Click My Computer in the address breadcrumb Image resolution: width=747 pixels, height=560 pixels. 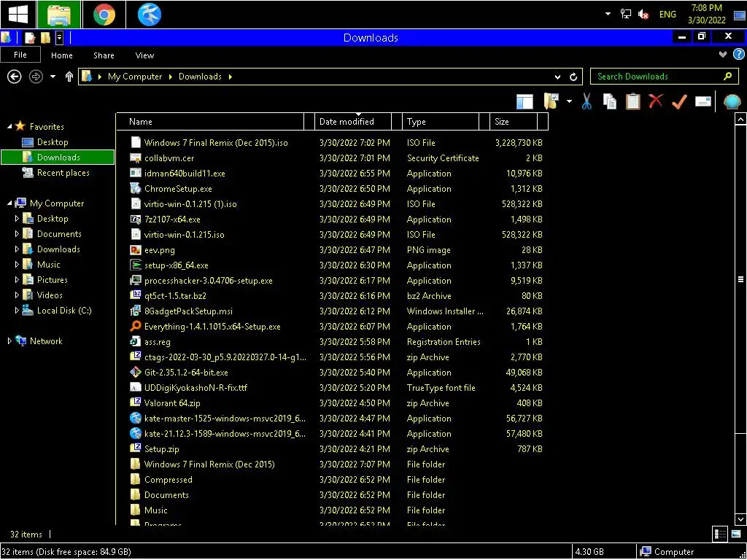coord(135,77)
